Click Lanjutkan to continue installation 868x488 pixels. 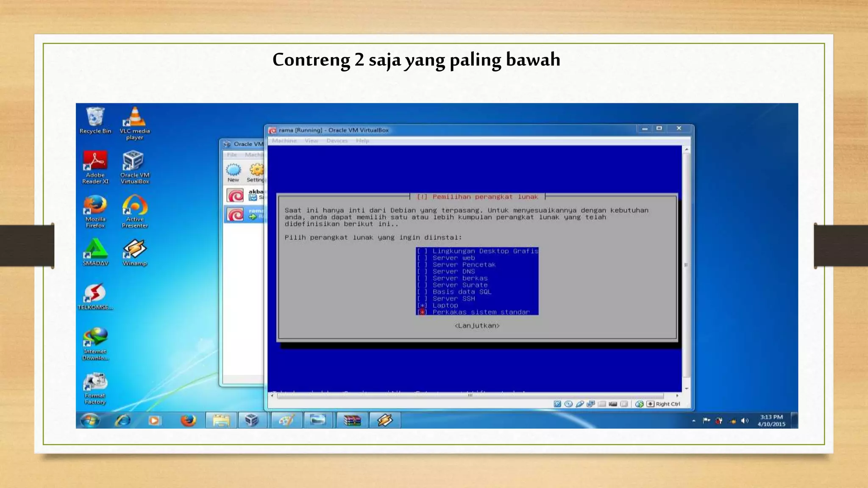click(x=477, y=326)
